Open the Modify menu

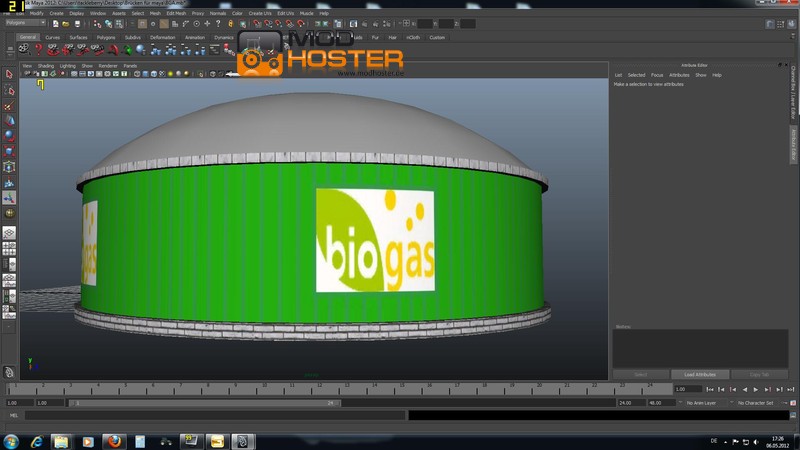click(36, 13)
